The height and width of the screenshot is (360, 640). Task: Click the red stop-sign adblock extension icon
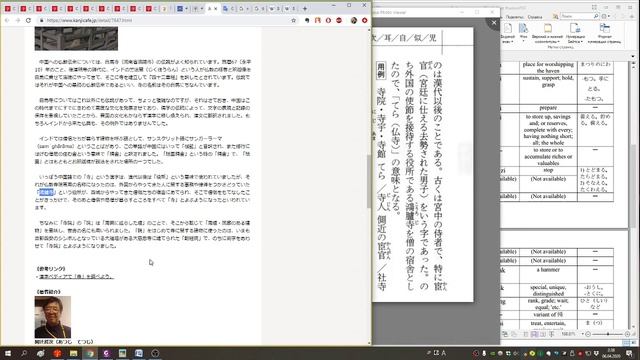(339, 20)
